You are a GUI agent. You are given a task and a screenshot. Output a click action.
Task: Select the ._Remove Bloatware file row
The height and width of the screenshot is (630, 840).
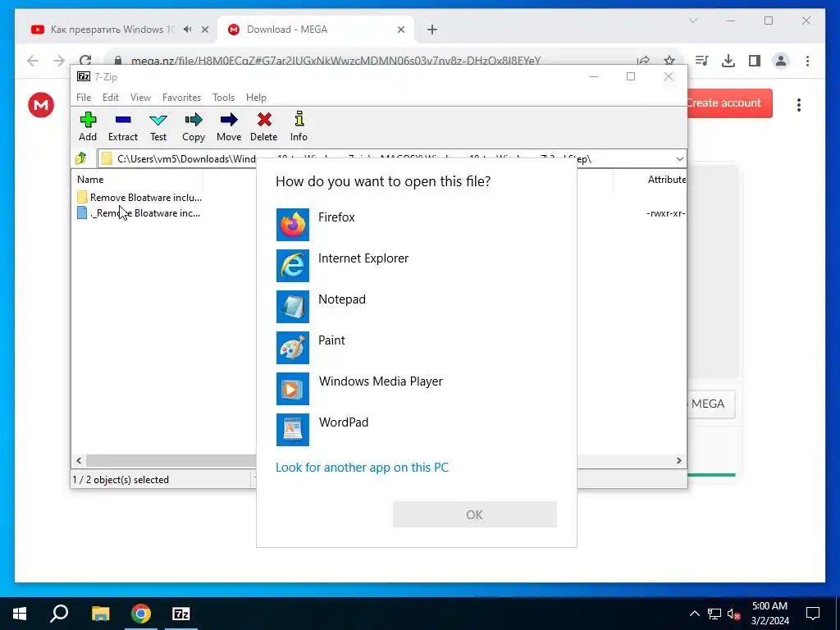tap(139, 212)
